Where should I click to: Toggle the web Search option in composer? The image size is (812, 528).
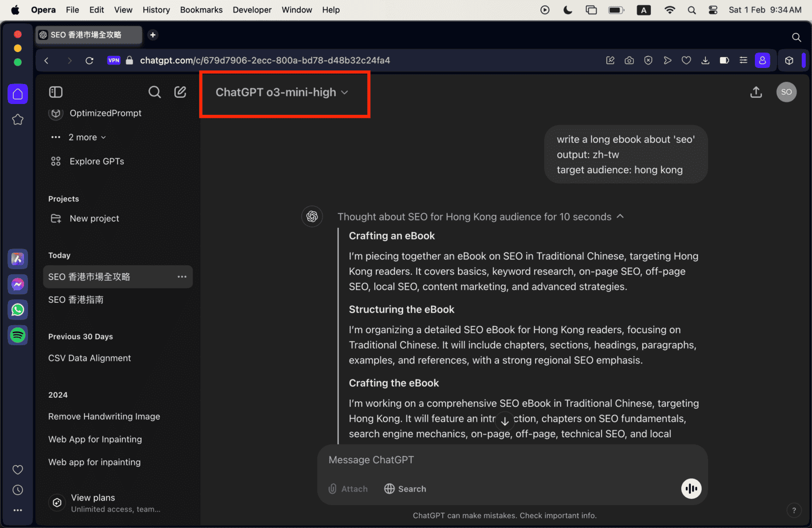point(405,489)
